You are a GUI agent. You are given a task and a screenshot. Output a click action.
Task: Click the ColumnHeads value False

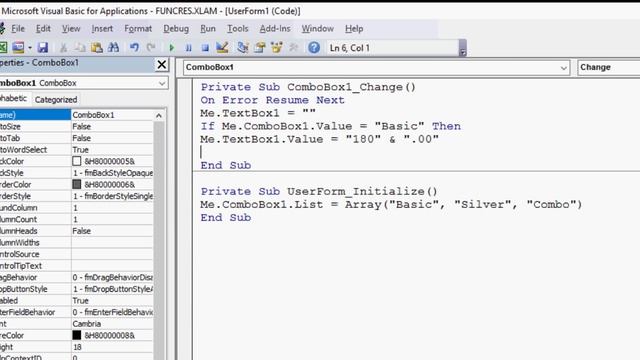click(112, 231)
